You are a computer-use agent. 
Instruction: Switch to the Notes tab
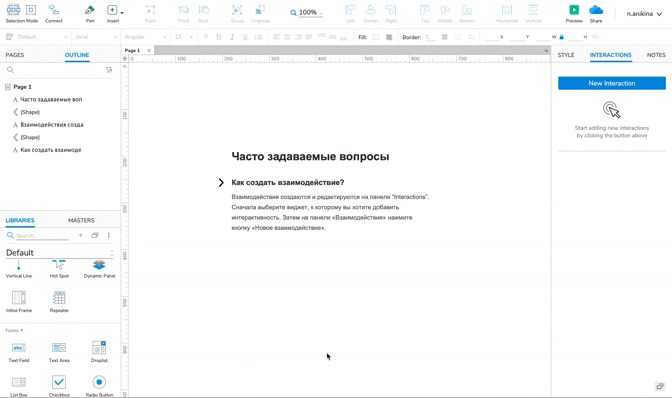click(656, 55)
